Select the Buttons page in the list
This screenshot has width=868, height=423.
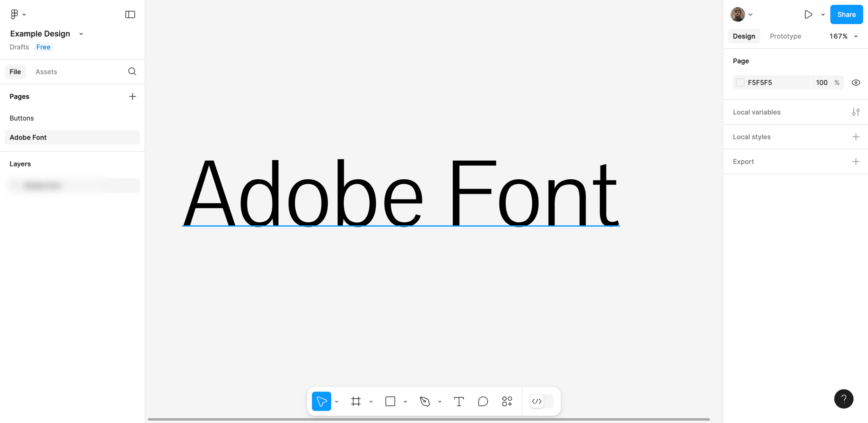tap(22, 118)
